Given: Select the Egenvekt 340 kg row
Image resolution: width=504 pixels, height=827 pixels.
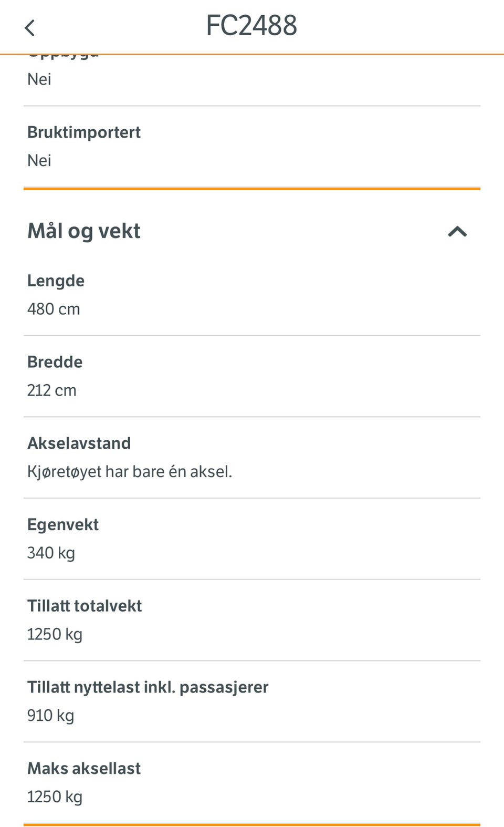Looking at the screenshot, I should coord(252,539).
